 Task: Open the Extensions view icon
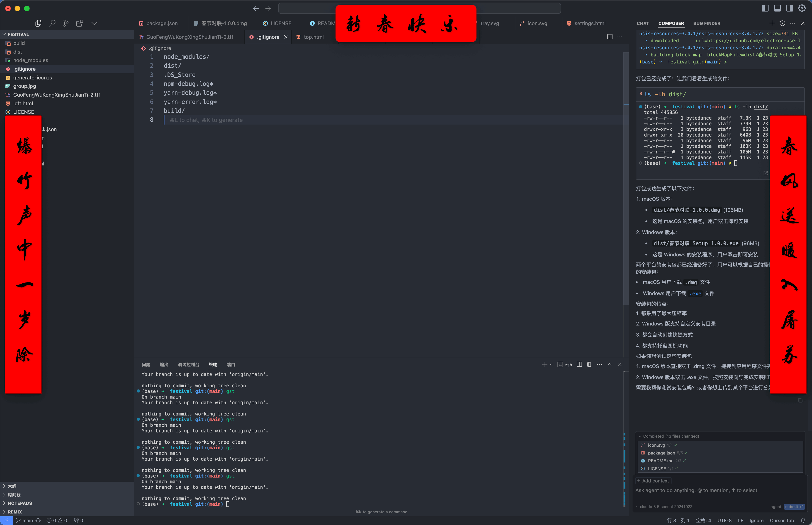79,23
